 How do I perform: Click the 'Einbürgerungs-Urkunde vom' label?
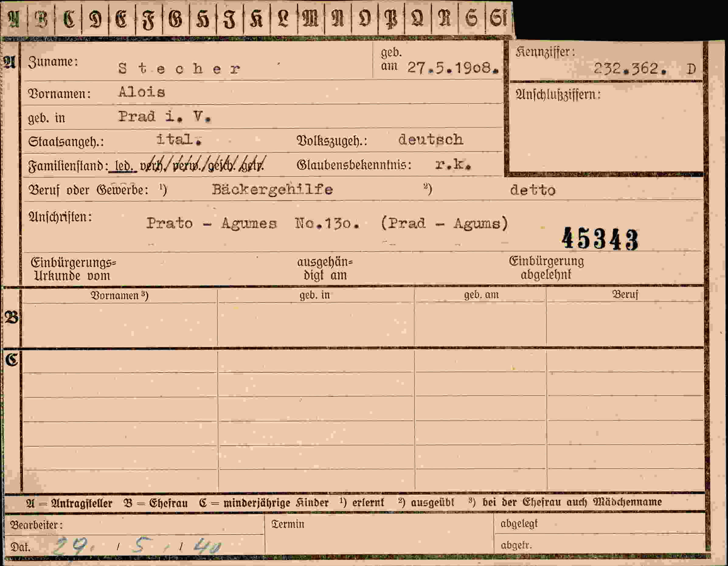pos(73,269)
